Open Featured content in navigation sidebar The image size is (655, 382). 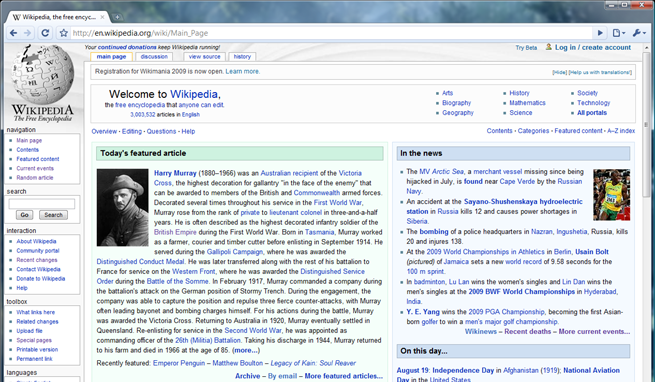pyautogui.click(x=38, y=159)
